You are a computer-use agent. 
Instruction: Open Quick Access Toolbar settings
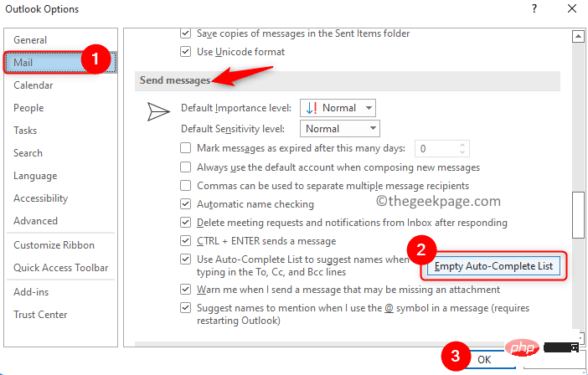[x=61, y=268]
